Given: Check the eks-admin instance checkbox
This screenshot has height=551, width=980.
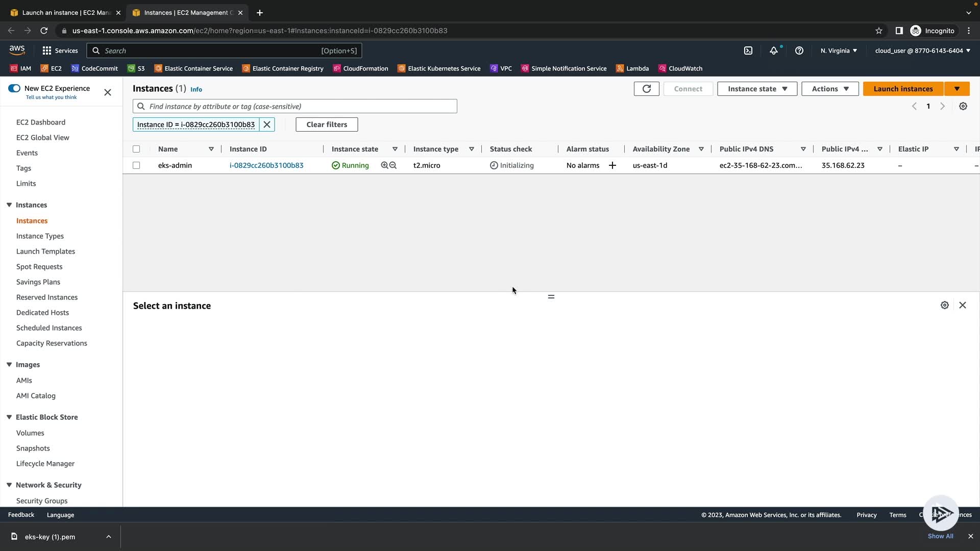Looking at the screenshot, I should [136, 165].
